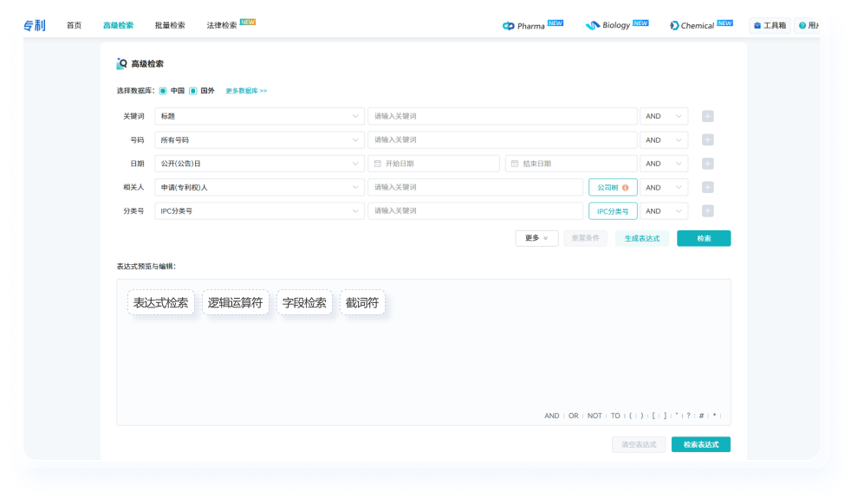Image resolution: width=858 pixels, height=504 pixels.
Task: Insert the NOT operator into expression
Action: point(595,416)
